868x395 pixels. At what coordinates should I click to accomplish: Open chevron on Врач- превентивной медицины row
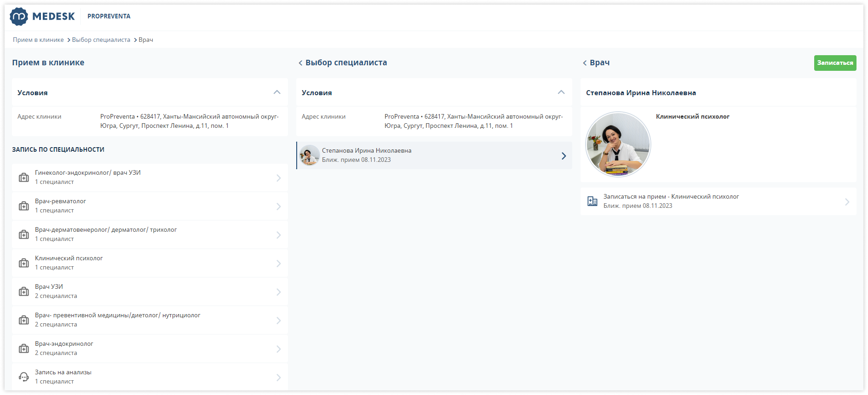(x=279, y=321)
